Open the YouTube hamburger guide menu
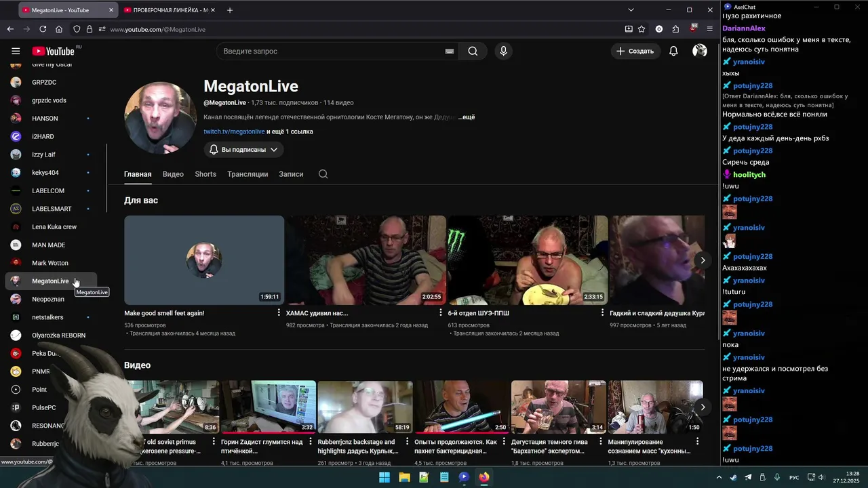 pyautogui.click(x=16, y=51)
